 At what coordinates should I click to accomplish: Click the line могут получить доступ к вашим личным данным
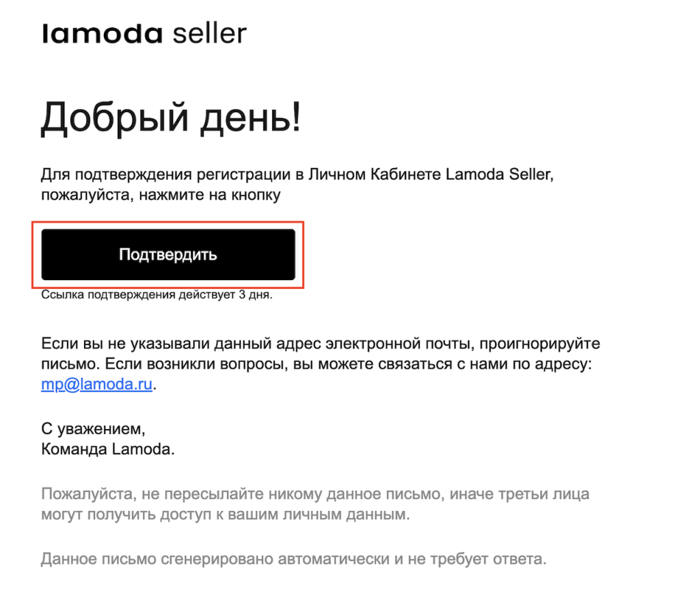[226, 515]
